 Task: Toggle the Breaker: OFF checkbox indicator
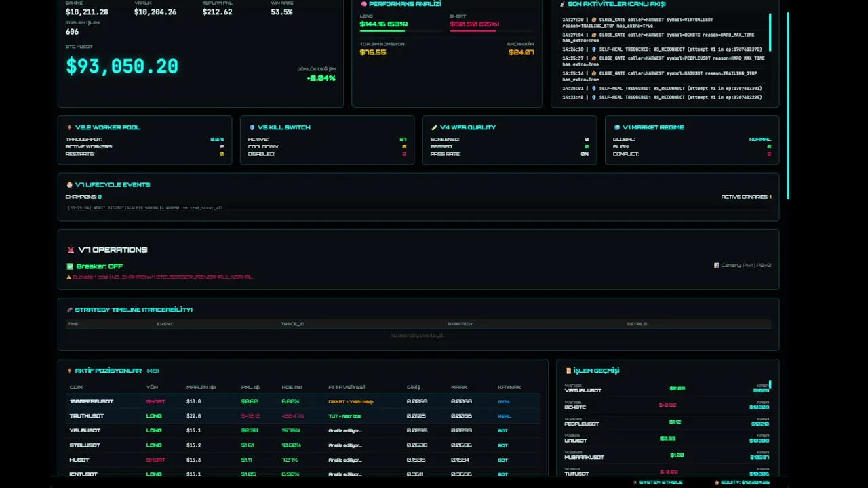click(x=70, y=266)
